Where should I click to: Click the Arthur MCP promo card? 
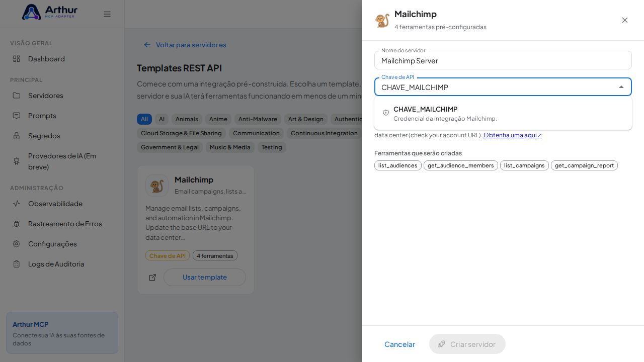click(x=62, y=333)
